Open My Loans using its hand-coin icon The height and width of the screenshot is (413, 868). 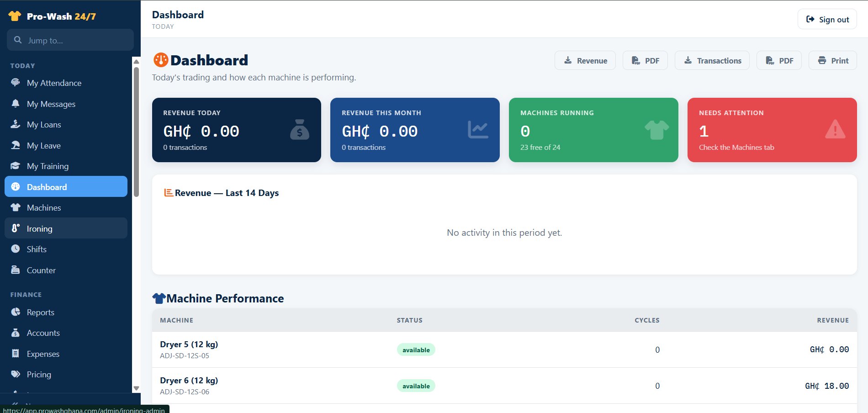click(x=16, y=124)
